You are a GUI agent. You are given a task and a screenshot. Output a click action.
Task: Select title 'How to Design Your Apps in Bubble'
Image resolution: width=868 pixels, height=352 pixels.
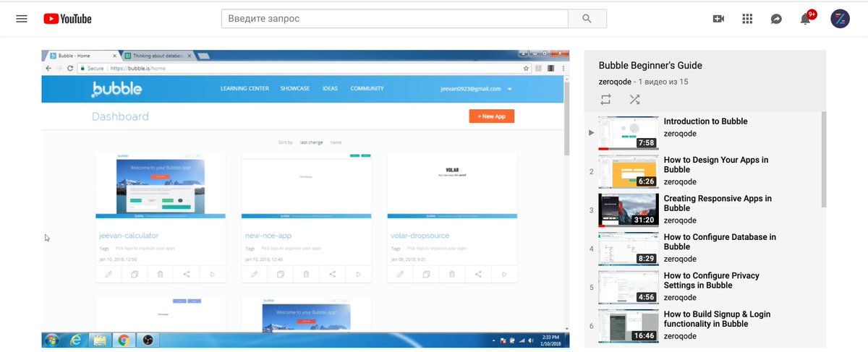tap(716, 165)
